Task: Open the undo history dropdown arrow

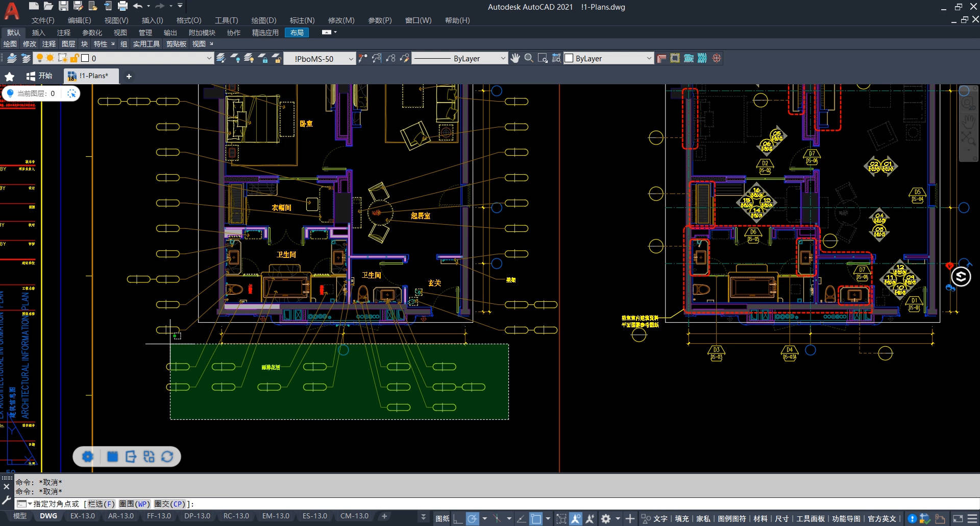Action: [x=149, y=6]
